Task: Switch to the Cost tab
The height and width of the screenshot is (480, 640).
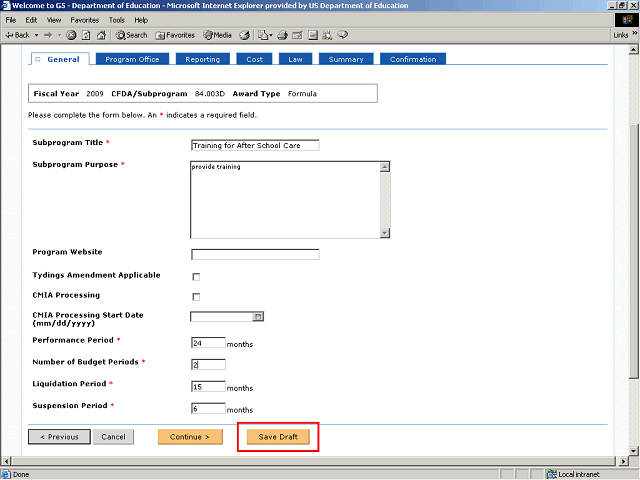Action: 254,59
